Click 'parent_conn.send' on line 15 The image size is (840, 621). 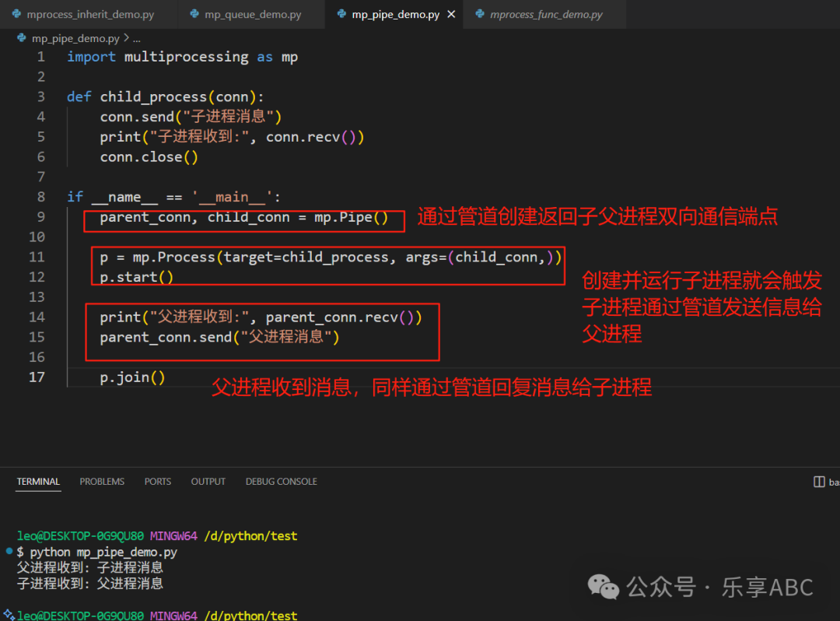(166, 337)
